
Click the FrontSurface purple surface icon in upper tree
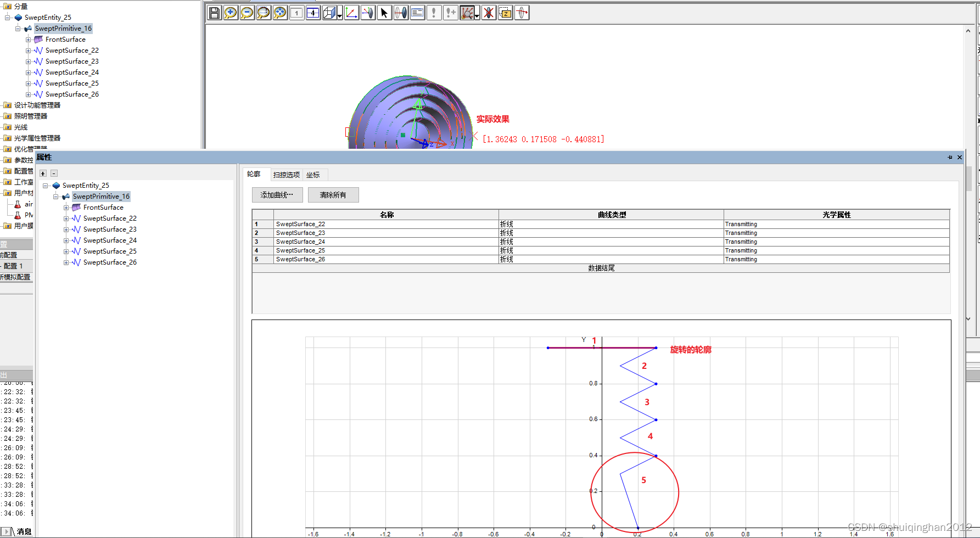(x=38, y=40)
